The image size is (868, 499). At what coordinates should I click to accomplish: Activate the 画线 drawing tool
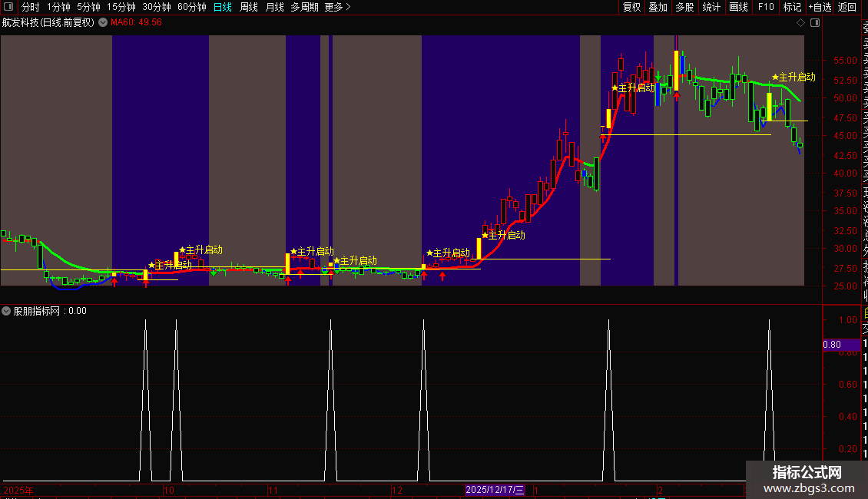738,7
